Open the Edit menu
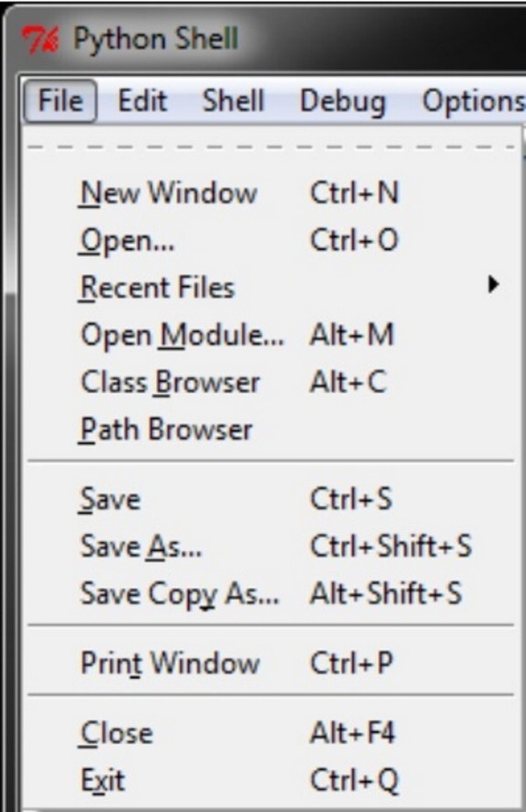Viewport: 526px width, 812px height. (x=142, y=101)
